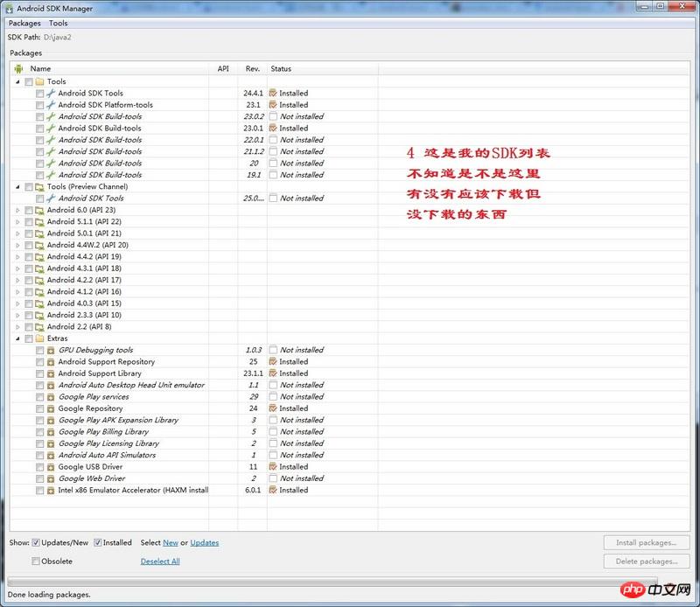Expand the Android 2.3.3 (API 10) node

pos(17,315)
